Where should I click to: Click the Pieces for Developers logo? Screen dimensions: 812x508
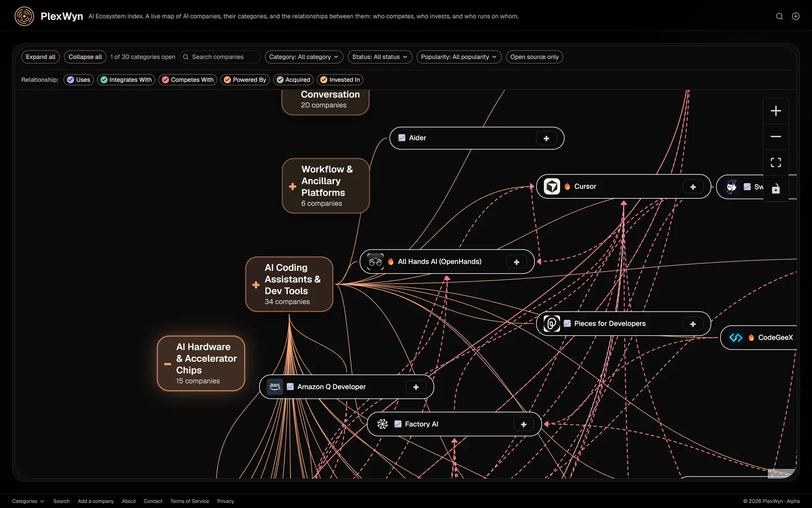coord(552,324)
